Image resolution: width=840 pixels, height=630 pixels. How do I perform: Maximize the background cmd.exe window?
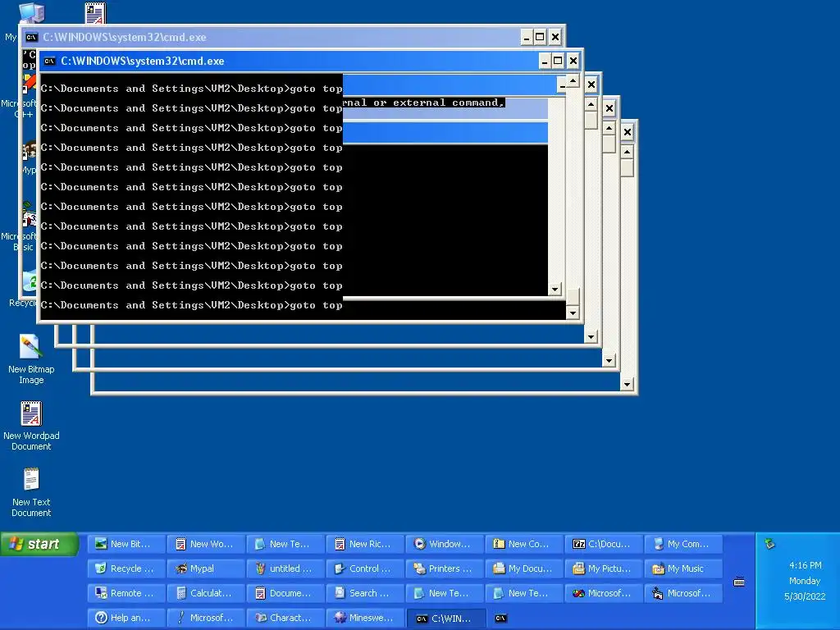click(x=540, y=37)
